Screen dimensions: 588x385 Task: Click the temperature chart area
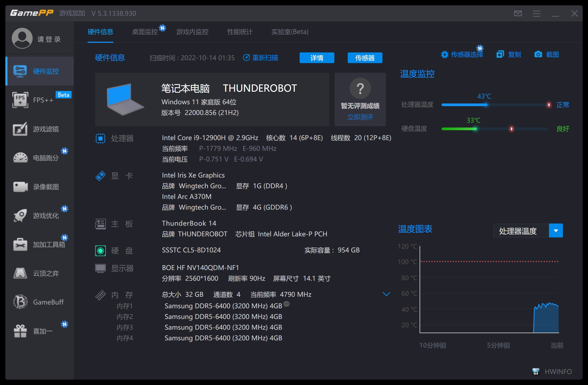pyautogui.click(x=489, y=289)
